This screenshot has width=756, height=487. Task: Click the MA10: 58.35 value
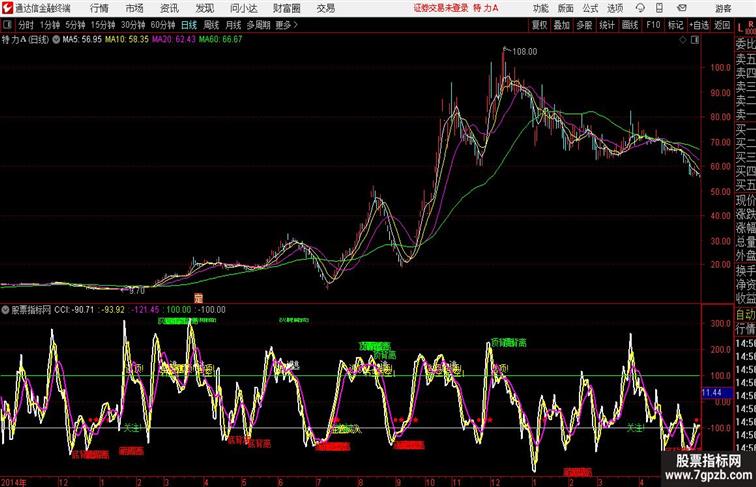[127, 40]
